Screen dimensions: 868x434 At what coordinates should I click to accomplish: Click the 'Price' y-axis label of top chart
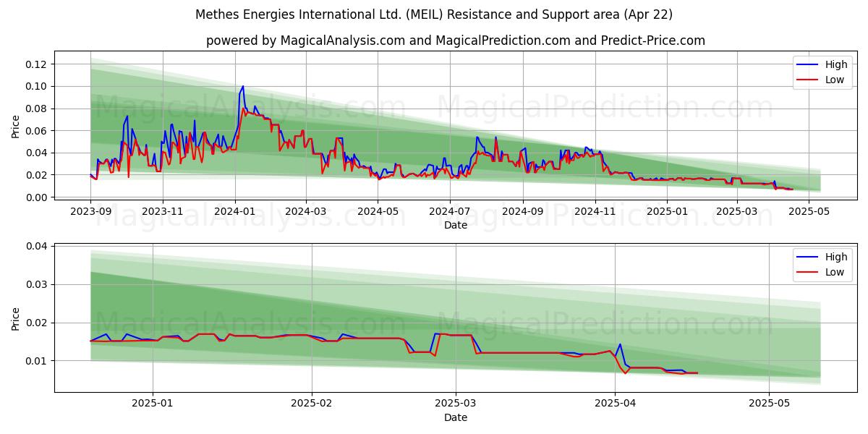tap(16, 127)
